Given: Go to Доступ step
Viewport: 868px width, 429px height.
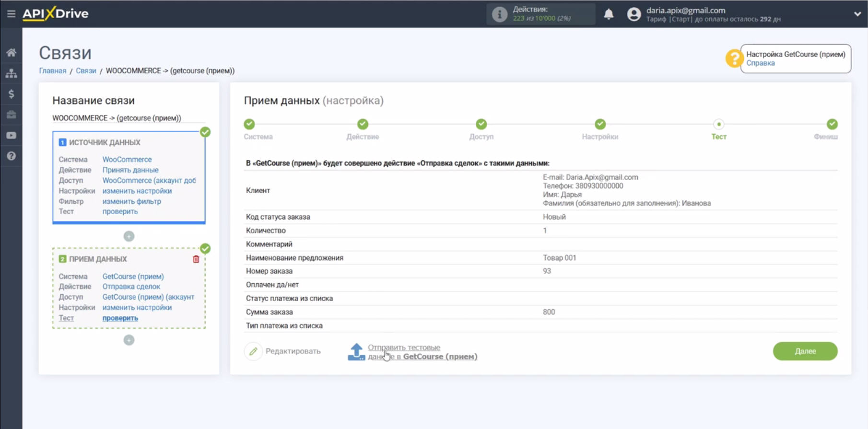Looking at the screenshot, I should click(x=481, y=124).
